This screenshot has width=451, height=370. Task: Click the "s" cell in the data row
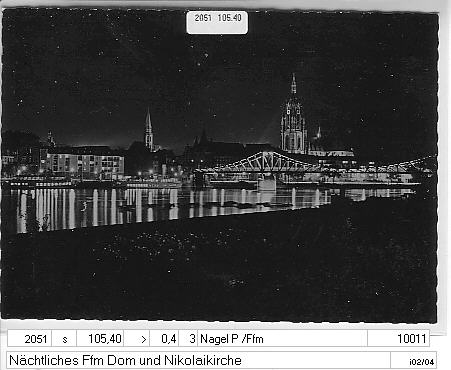[x=64, y=339]
